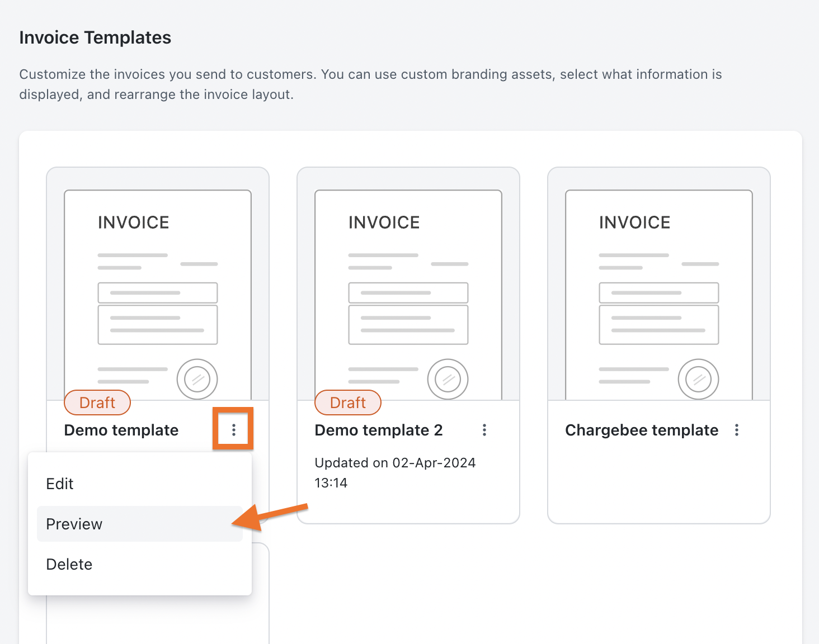Click the Draft badge on Demo template
Viewport: 819px width, 644px height.
(x=97, y=402)
